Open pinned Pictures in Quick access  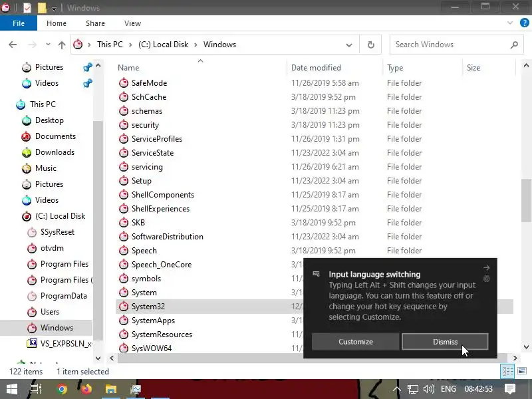pyautogui.click(x=49, y=67)
